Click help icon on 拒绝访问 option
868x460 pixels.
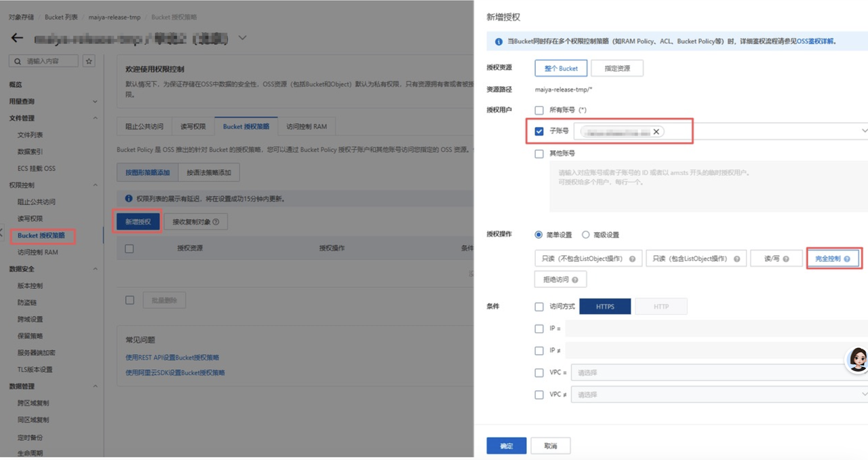click(x=575, y=280)
